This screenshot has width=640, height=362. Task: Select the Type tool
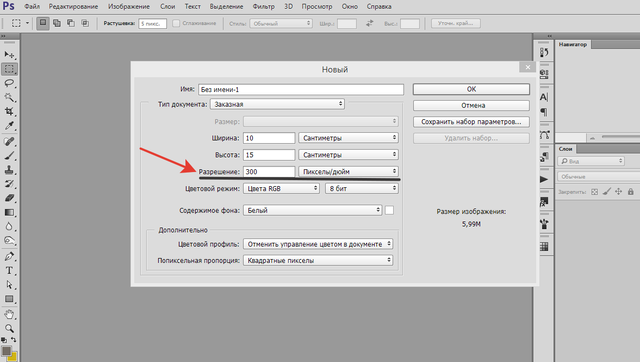click(9, 271)
